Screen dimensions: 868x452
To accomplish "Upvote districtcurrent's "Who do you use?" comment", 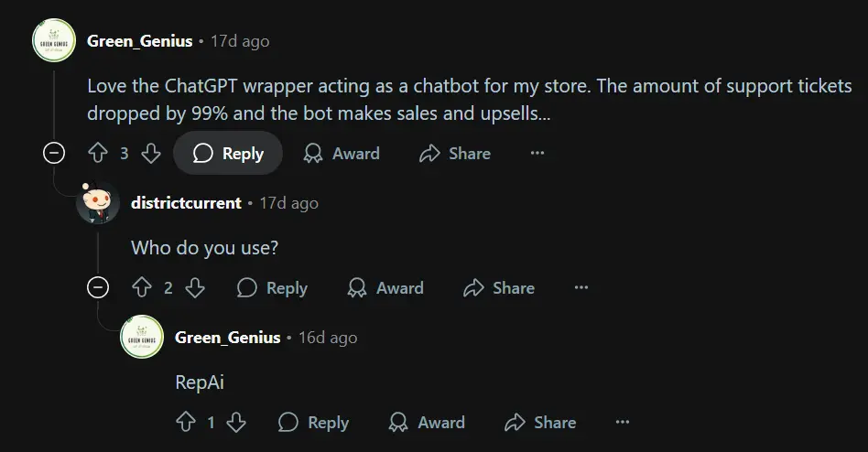I will (141, 288).
